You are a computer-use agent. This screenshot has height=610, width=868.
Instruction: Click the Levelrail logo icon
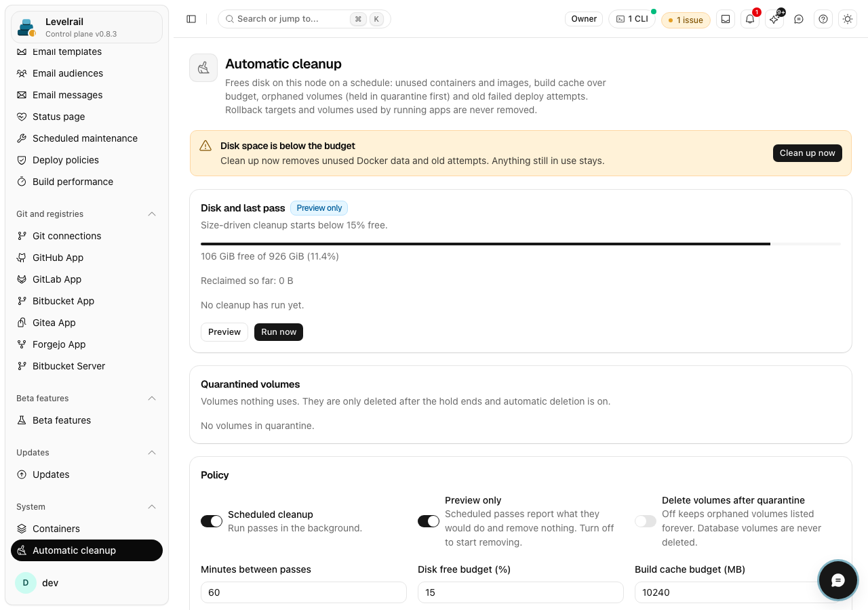pos(27,27)
